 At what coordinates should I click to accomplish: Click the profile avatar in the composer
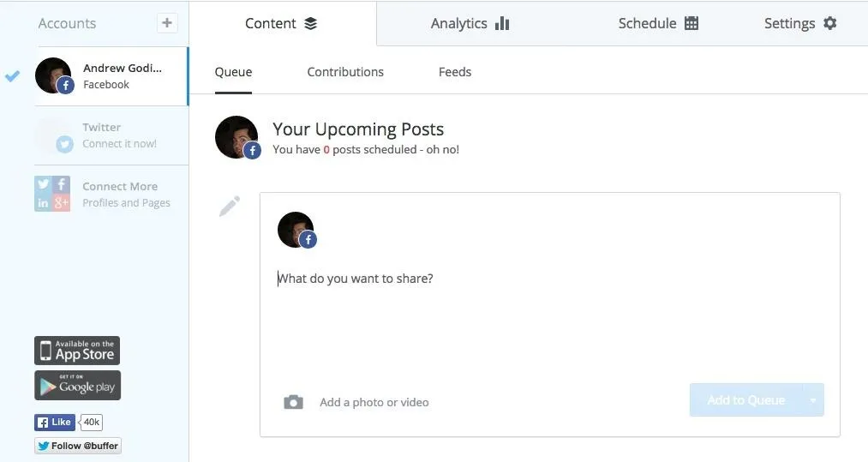[296, 230]
